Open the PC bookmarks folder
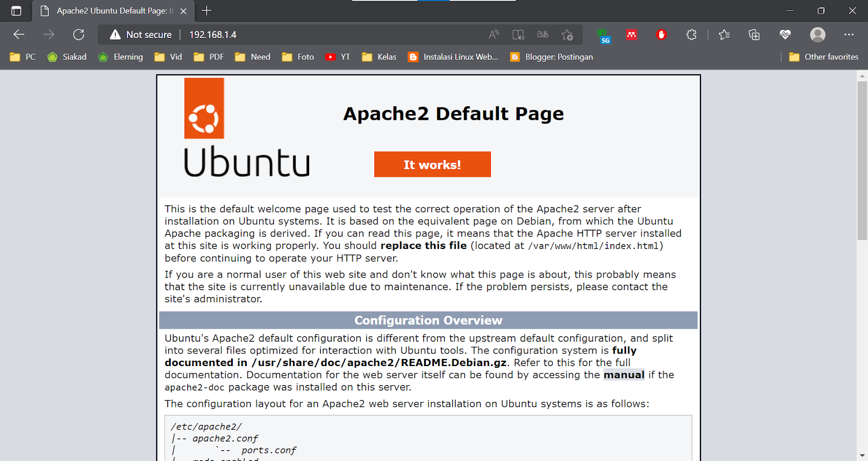This screenshot has width=868, height=461. click(23, 57)
